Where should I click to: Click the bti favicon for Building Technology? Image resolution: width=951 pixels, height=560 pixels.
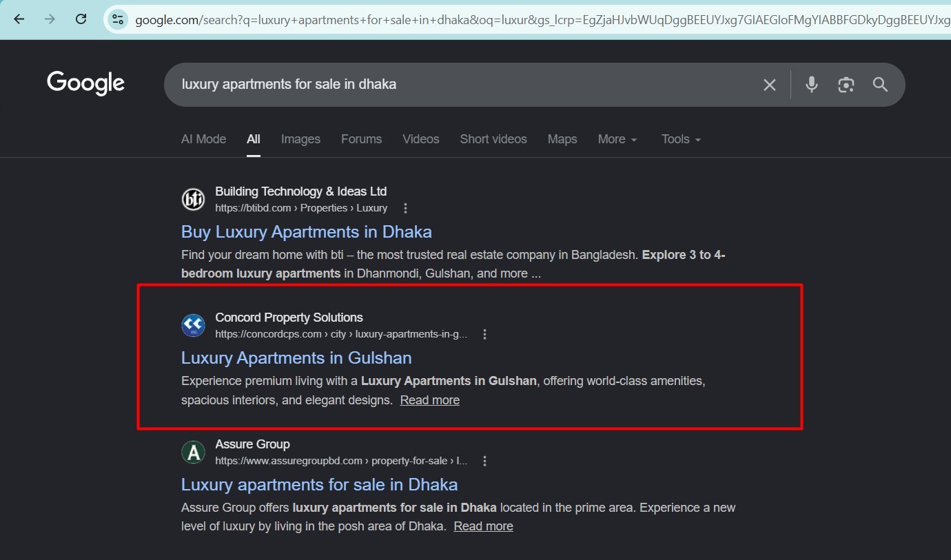coord(193,199)
